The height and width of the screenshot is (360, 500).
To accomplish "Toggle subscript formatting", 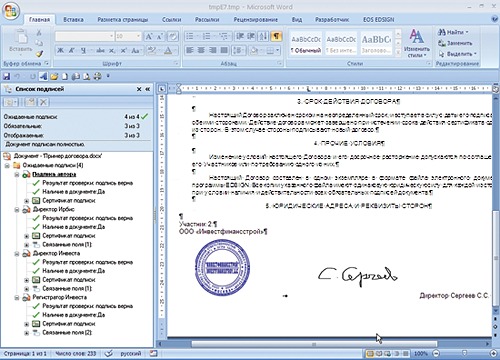I will 112,51.
